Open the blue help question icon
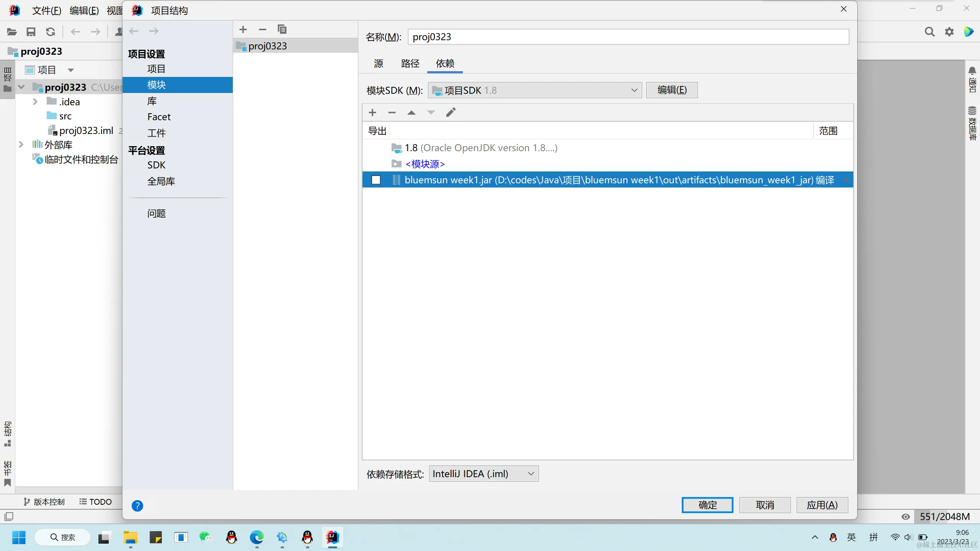Screen dimensions: 980x551 click(x=137, y=506)
